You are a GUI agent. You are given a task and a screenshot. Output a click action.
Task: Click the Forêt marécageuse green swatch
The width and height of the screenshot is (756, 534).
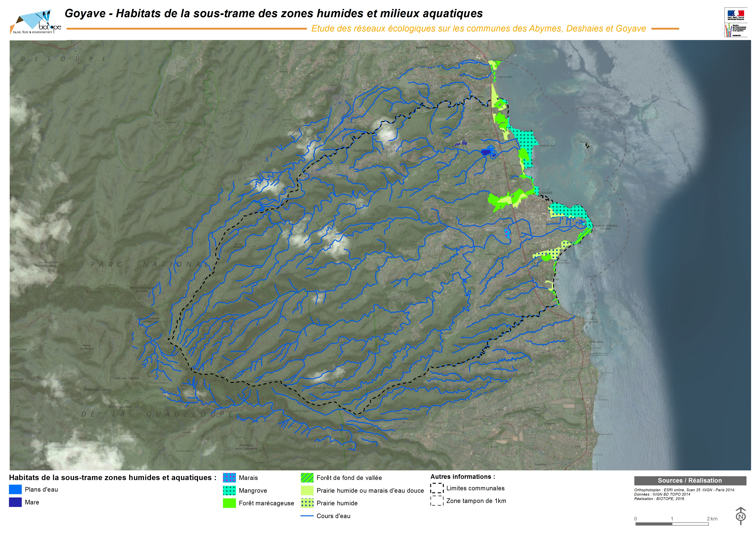pyautogui.click(x=229, y=503)
